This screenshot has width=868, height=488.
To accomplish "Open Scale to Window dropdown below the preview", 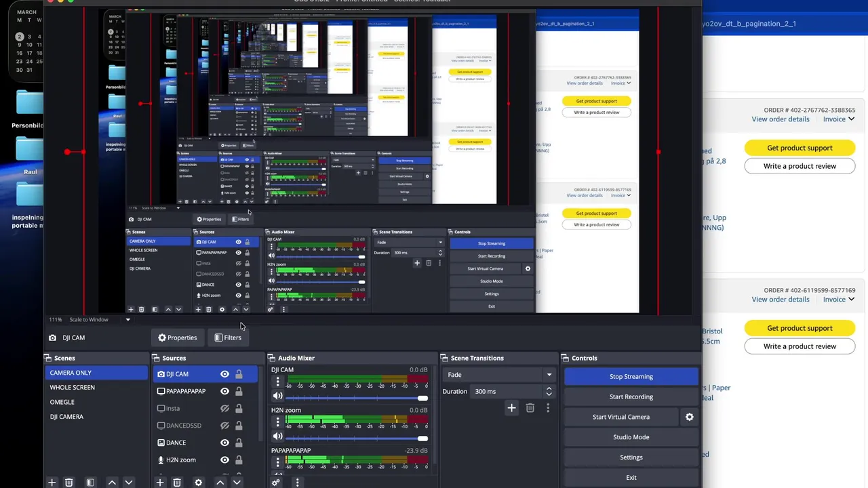I will [x=127, y=319].
